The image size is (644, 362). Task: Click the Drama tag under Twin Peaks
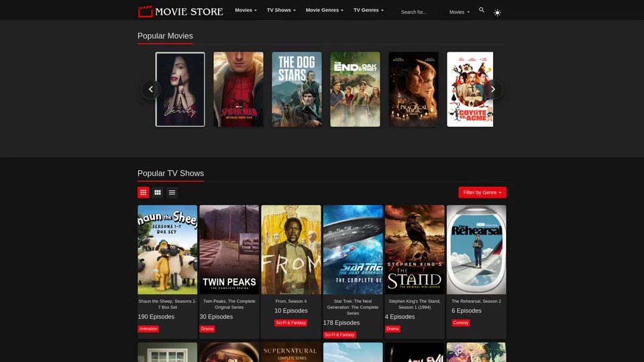207,328
